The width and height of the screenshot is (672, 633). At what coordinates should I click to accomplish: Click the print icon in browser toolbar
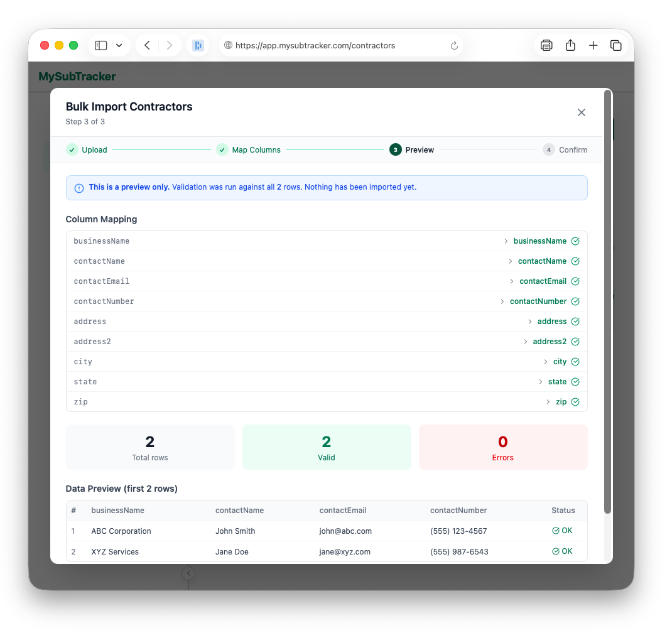546,45
